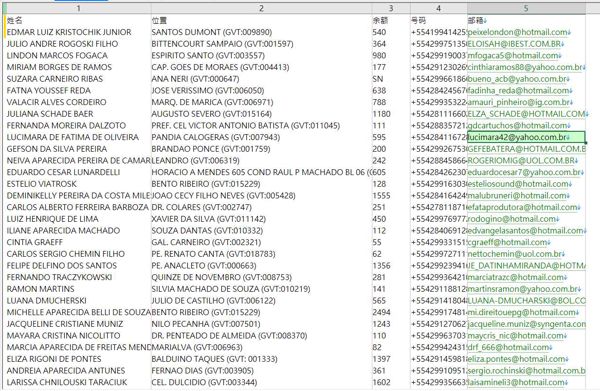Screen dimensions: 600x391
Task: Click location XAVIER DA SILVA (GVT:011142)
Action: pyautogui.click(x=209, y=219)
